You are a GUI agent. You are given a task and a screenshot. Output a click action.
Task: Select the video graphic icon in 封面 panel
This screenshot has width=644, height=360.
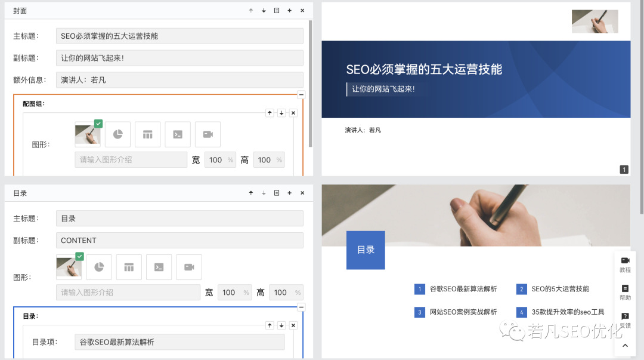point(208,134)
